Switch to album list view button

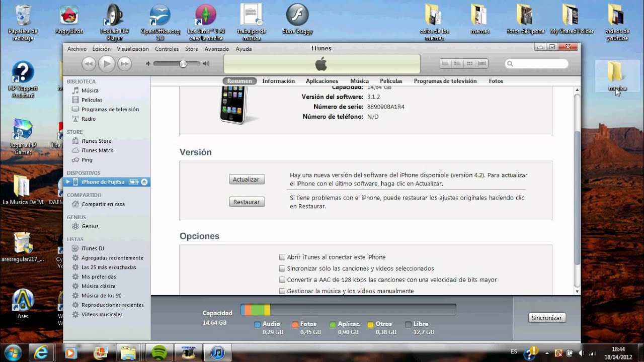tap(457, 64)
